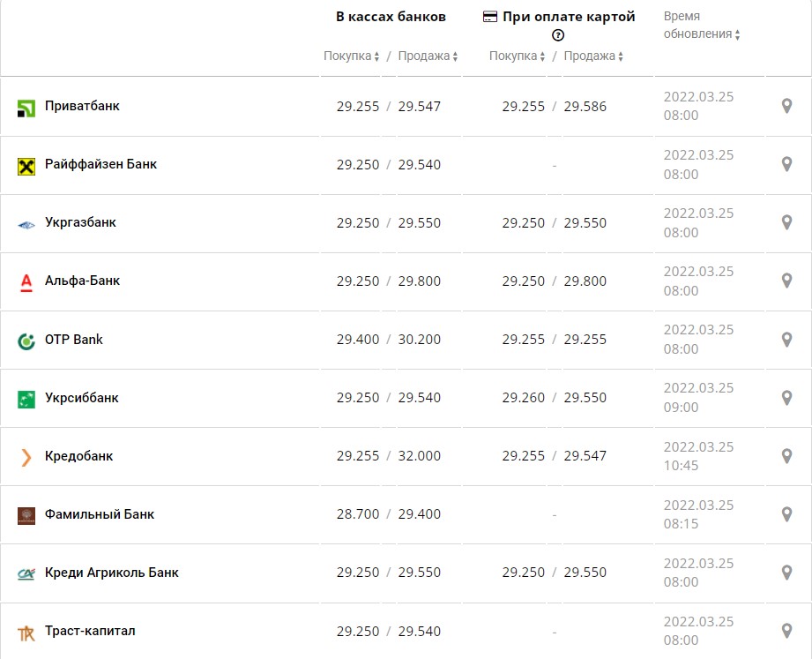Viewport: 812px width, 659px height.
Task: Sort by bank cash desk Продажа rate
Action: pos(428,56)
